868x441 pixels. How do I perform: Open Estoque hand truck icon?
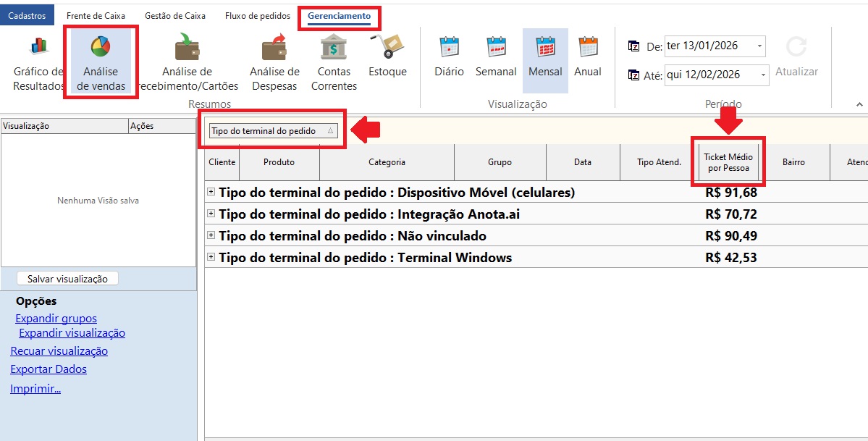(x=387, y=48)
